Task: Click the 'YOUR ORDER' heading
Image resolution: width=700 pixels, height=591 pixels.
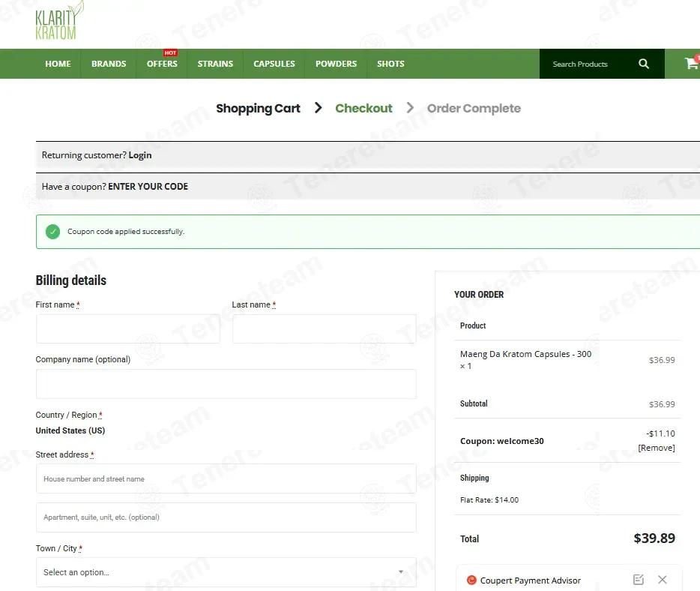Action: (479, 295)
